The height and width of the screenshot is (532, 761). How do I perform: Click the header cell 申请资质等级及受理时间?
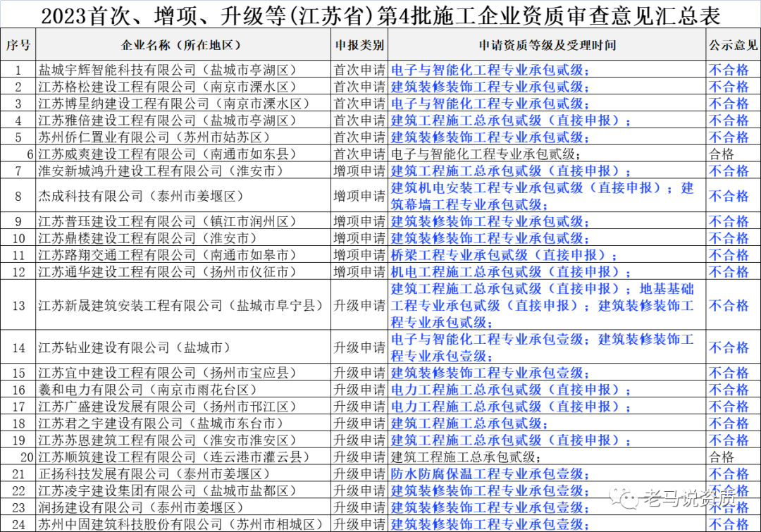(547, 44)
